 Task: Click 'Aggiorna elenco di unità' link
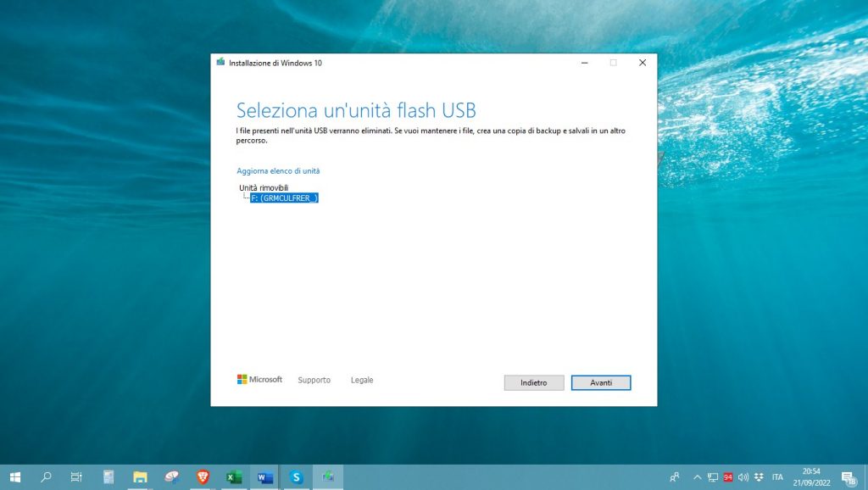[278, 171]
